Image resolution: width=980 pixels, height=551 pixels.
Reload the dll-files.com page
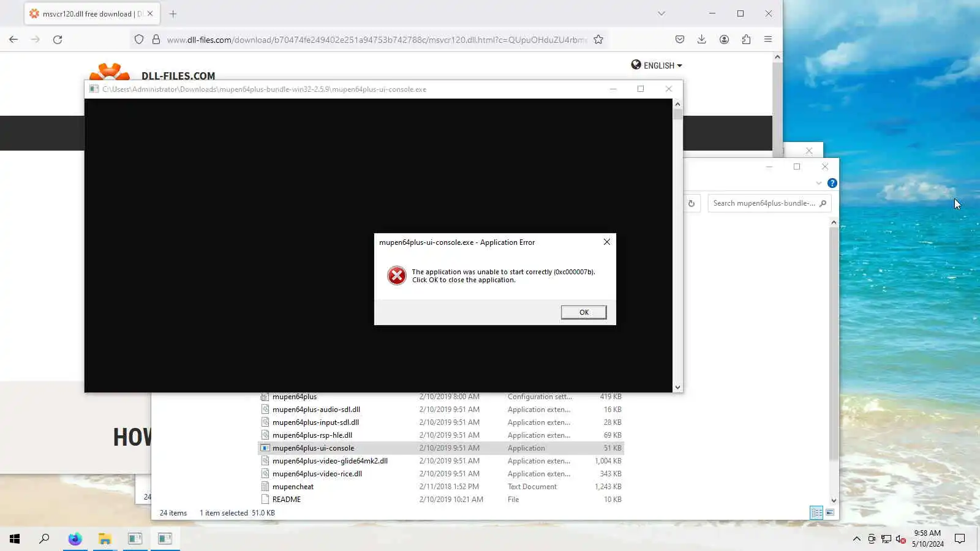(58, 39)
